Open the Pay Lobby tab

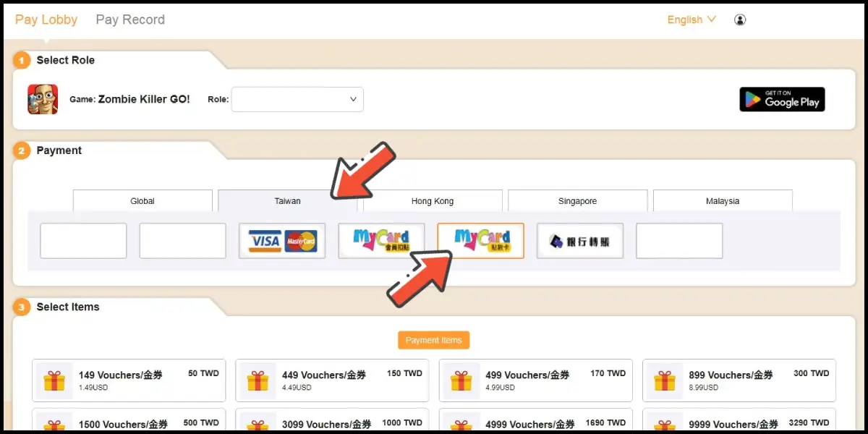pyautogui.click(x=46, y=20)
